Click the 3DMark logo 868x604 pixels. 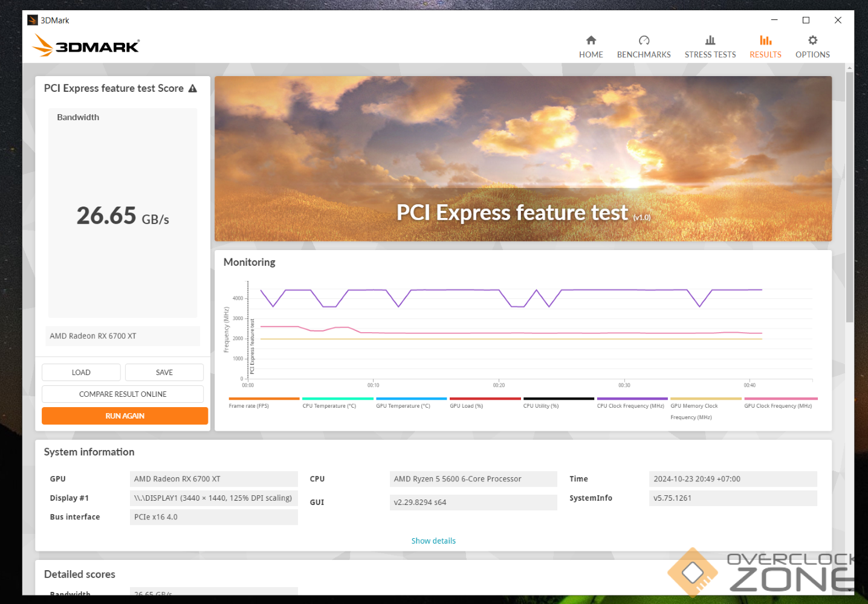[86, 45]
